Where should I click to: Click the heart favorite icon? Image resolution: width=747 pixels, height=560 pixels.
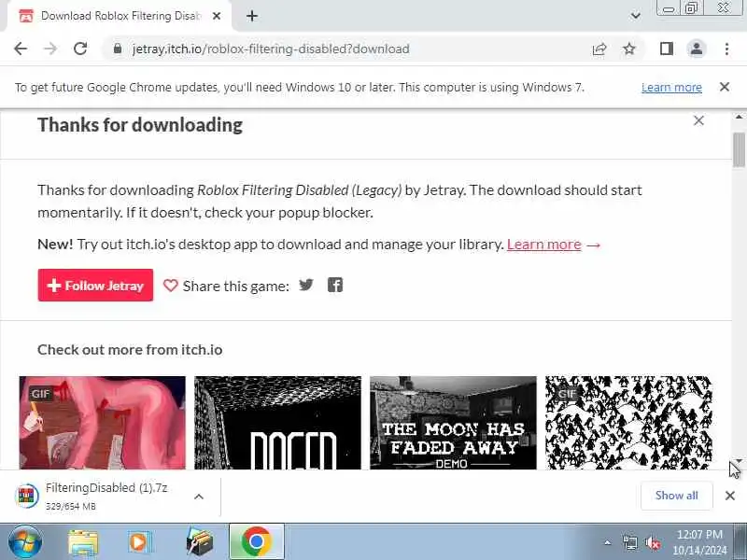[170, 286]
